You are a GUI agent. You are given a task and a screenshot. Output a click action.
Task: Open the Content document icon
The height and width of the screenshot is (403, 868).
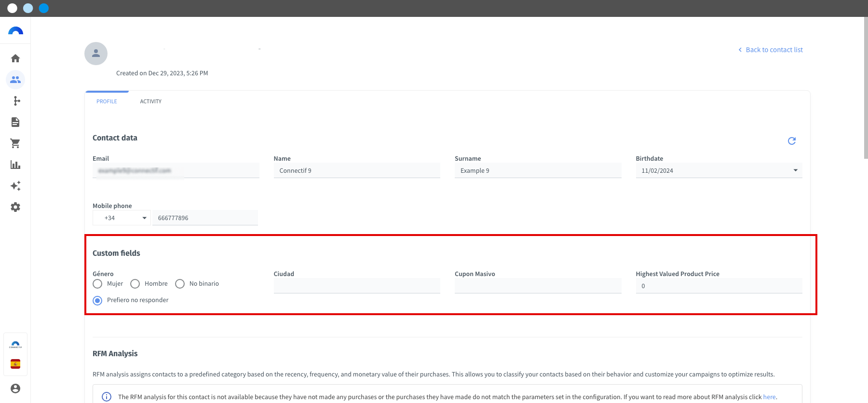point(15,122)
